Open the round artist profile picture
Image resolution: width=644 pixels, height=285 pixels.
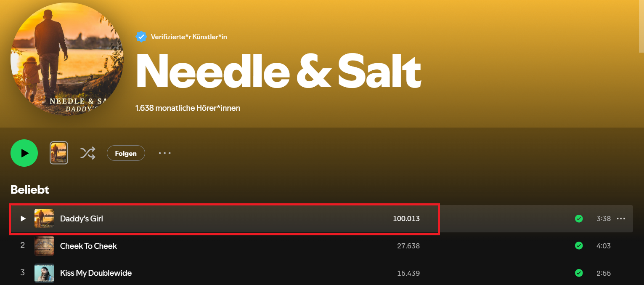(x=67, y=59)
